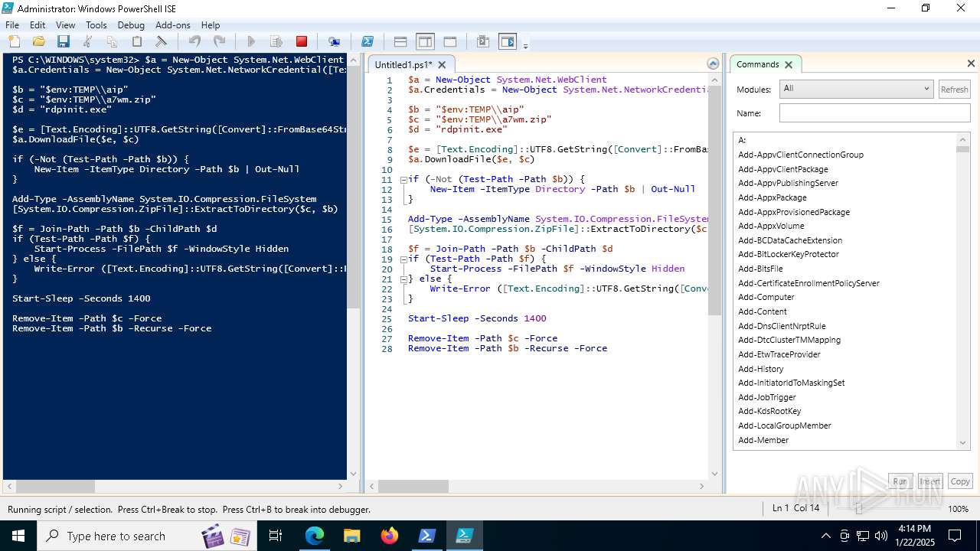Open the File menu
Image resolution: width=980 pixels, height=551 pixels.
coord(12,25)
